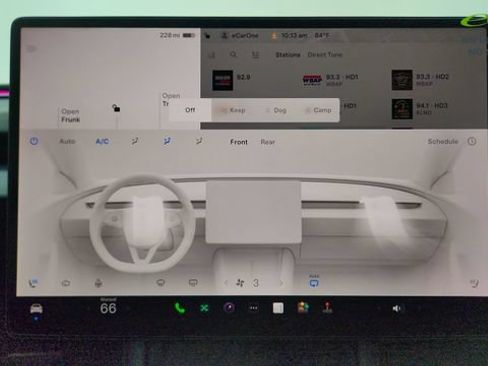Toggle the A/C button
This screenshot has height=366, width=488.
[x=102, y=141]
